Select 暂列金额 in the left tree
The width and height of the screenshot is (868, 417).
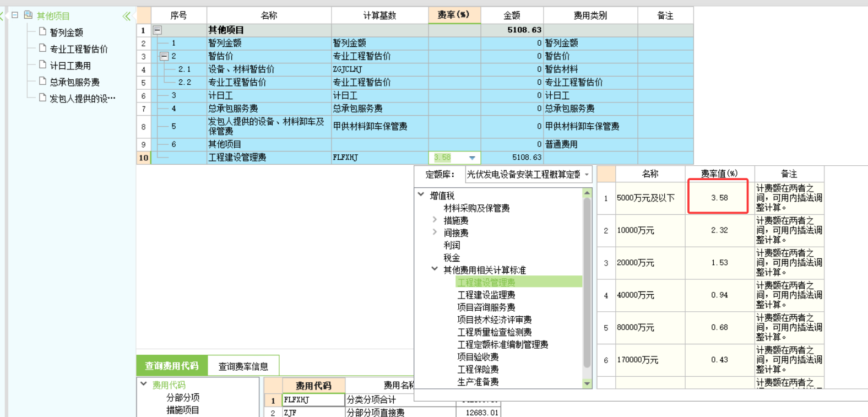66,33
